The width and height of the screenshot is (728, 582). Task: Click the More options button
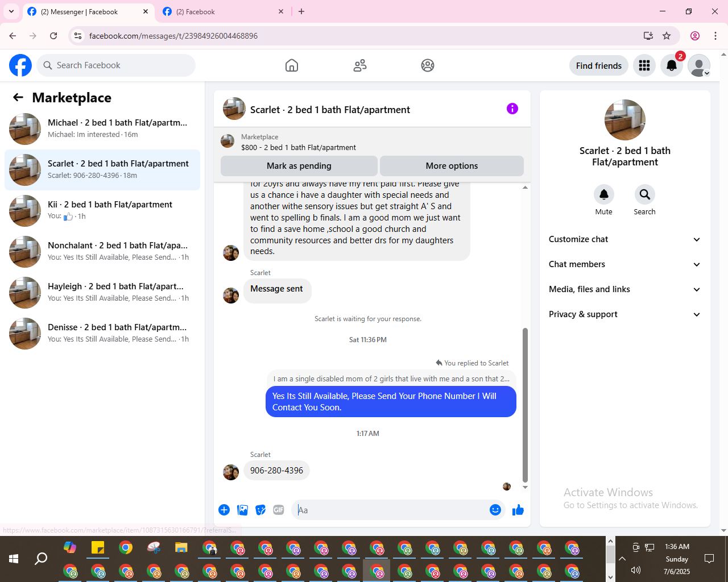pyautogui.click(x=452, y=166)
